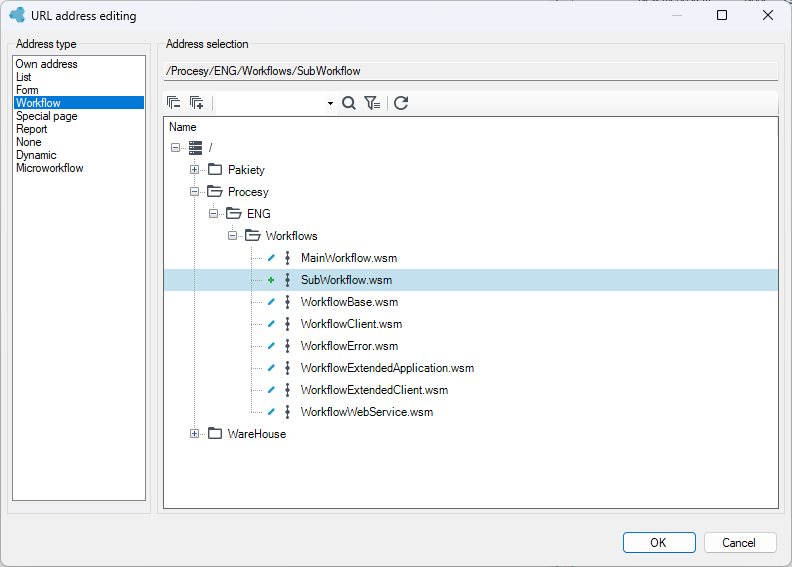Click pencil icon beside MainWorkflow.wsm
This screenshot has height=567, width=792.
tap(271, 258)
